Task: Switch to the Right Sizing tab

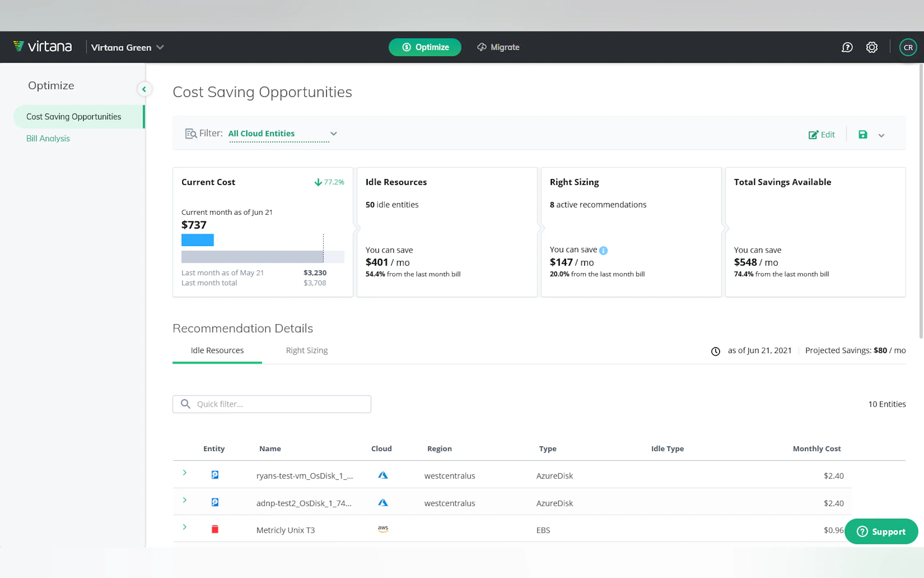Action: [x=306, y=350]
